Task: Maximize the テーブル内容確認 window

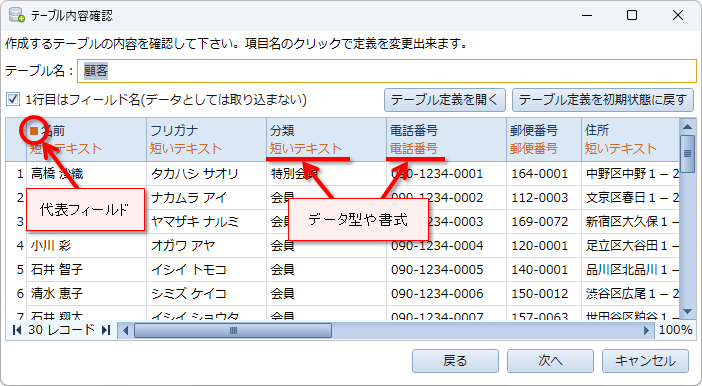Action: [x=632, y=15]
